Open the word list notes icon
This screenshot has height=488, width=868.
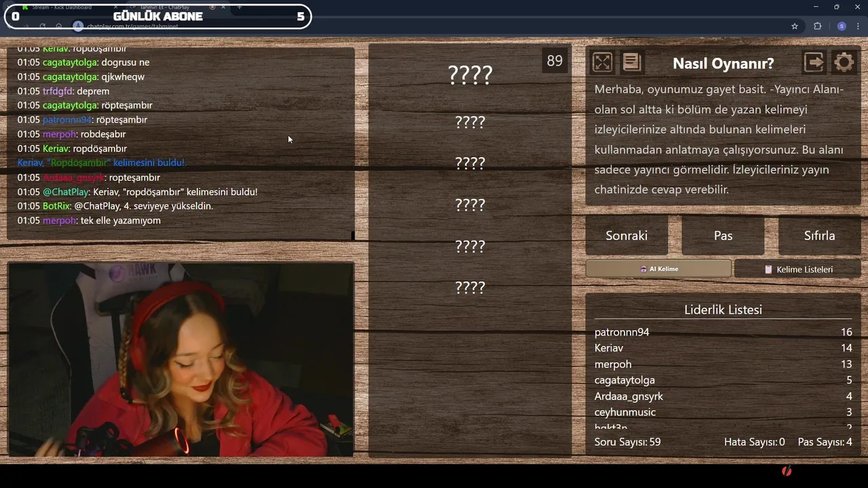[x=631, y=62]
